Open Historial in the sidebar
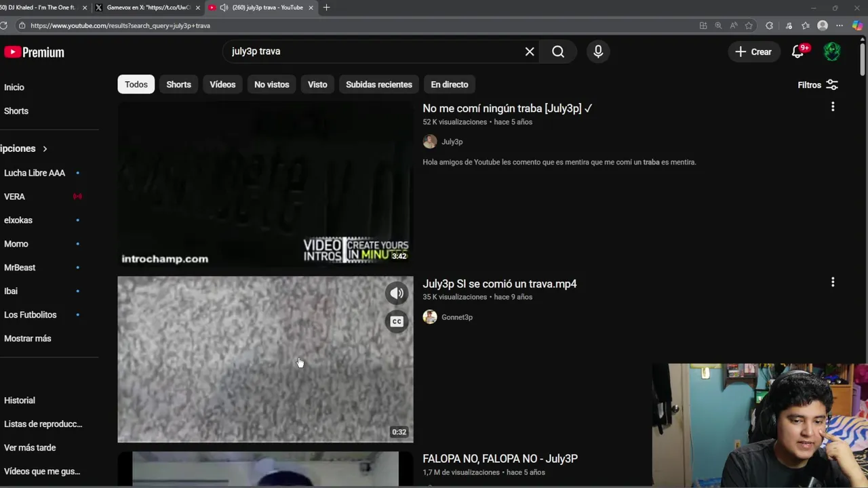 tap(20, 401)
